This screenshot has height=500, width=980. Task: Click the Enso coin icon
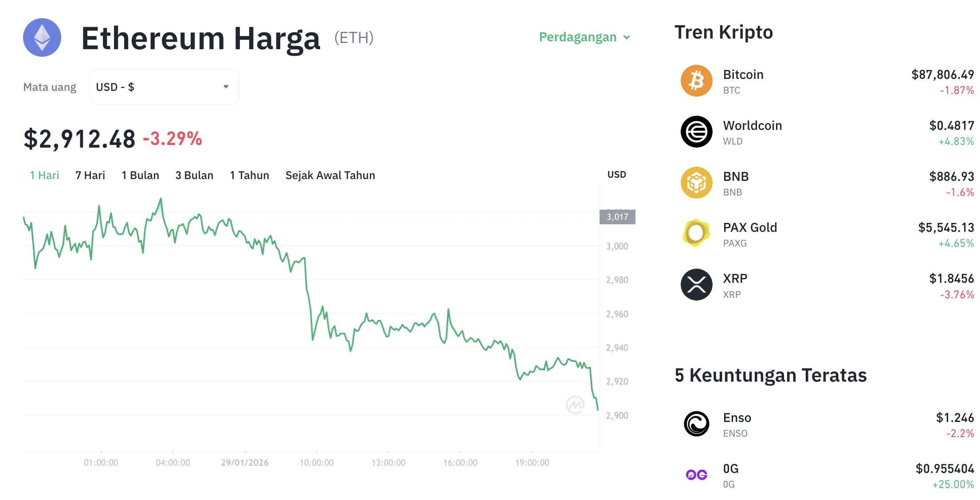696,423
